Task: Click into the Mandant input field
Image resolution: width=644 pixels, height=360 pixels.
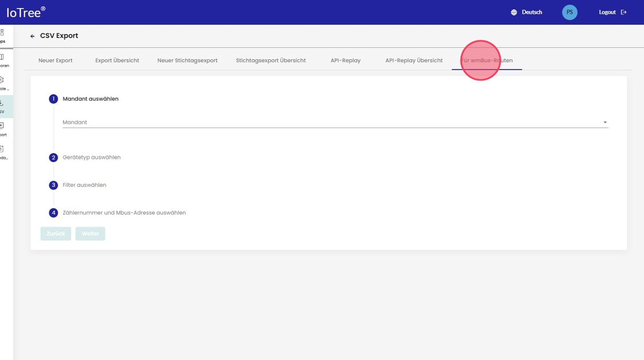Action: [x=328, y=122]
